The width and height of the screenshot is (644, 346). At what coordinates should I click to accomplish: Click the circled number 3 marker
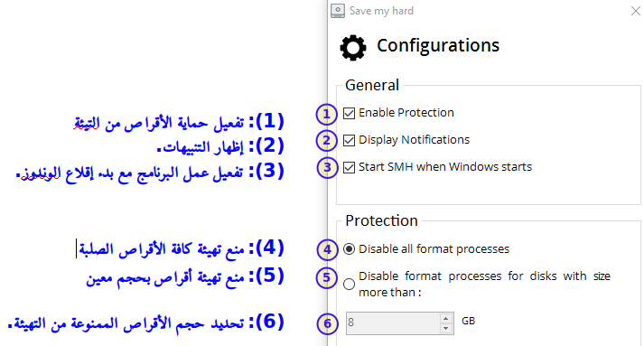(327, 168)
